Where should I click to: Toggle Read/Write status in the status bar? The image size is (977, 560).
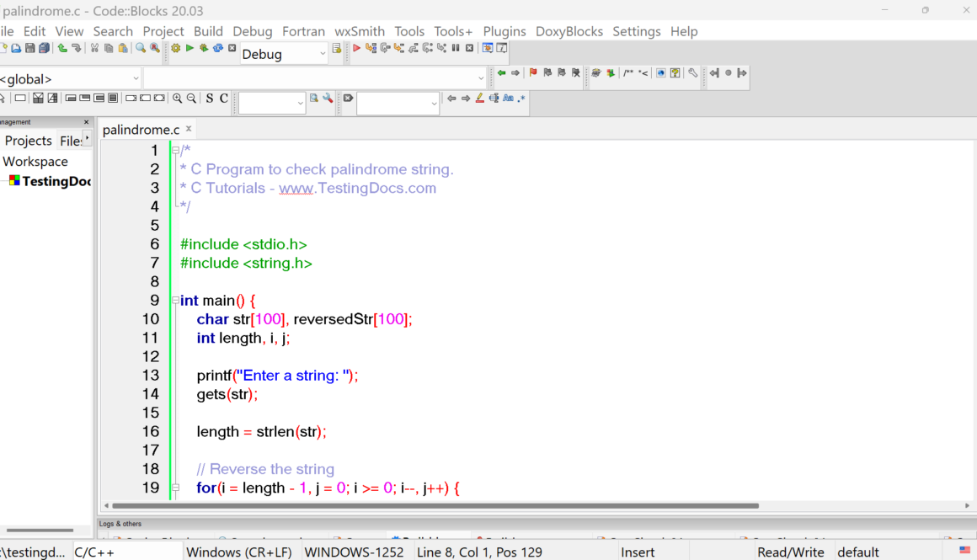pyautogui.click(x=790, y=552)
